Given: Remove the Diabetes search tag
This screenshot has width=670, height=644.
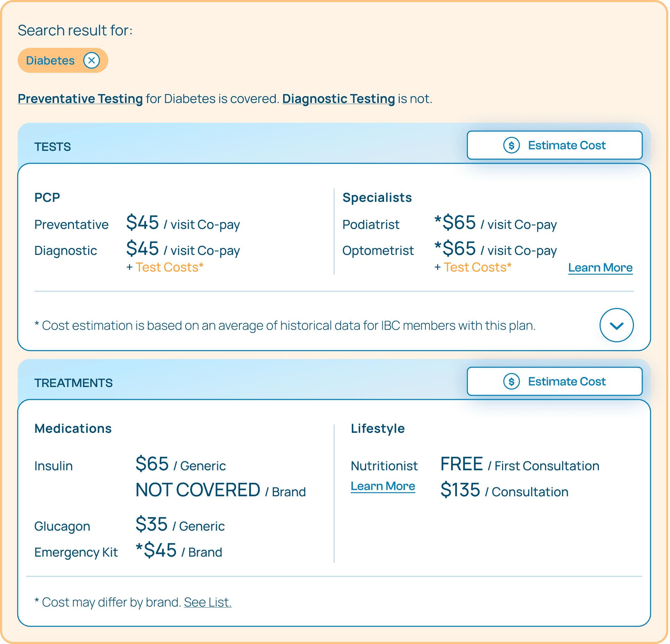Looking at the screenshot, I should tap(92, 60).
